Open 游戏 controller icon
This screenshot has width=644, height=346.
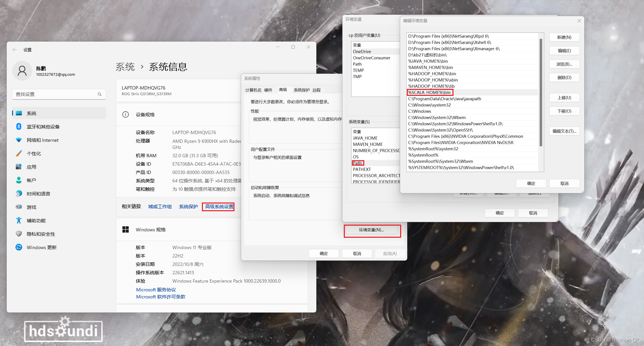coord(19,207)
